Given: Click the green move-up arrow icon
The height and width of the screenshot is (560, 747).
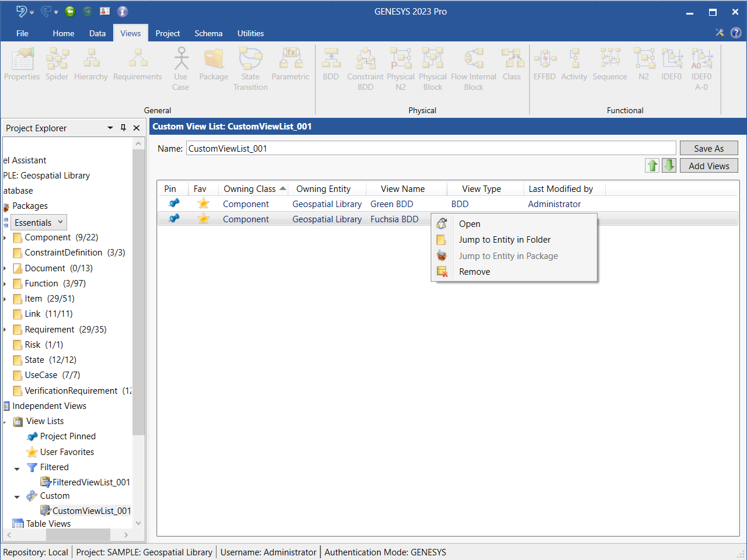Looking at the screenshot, I should point(652,166).
